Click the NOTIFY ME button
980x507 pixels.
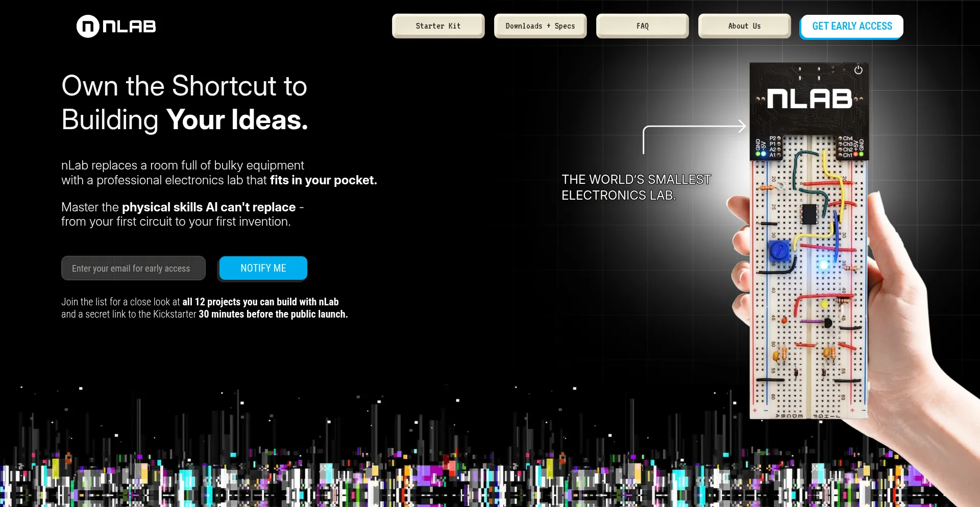coord(263,268)
